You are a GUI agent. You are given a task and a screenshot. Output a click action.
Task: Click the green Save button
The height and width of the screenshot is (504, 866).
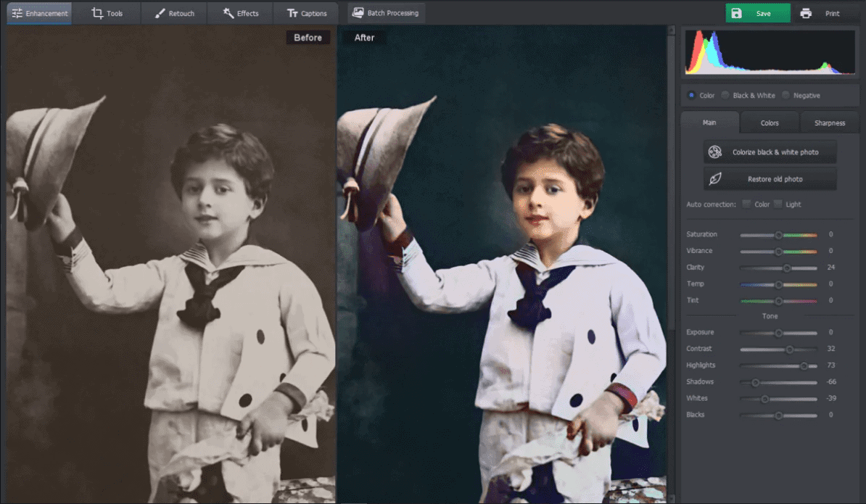click(x=758, y=13)
